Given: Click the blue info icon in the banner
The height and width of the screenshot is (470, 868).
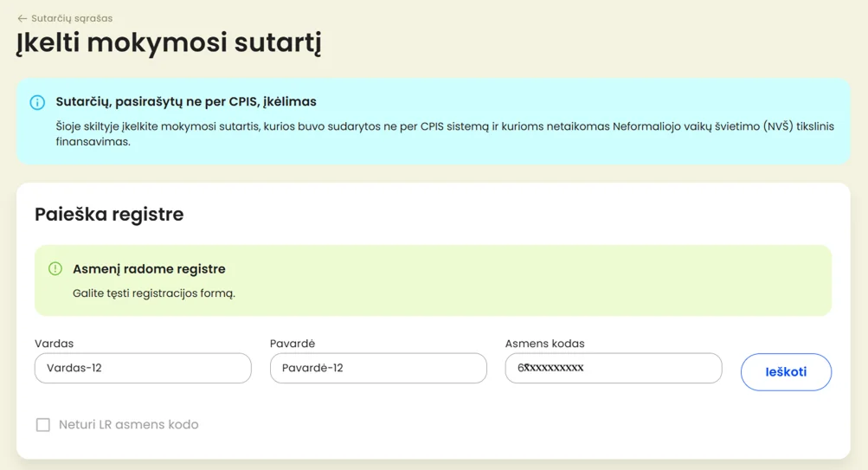Looking at the screenshot, I should point(37,102).
